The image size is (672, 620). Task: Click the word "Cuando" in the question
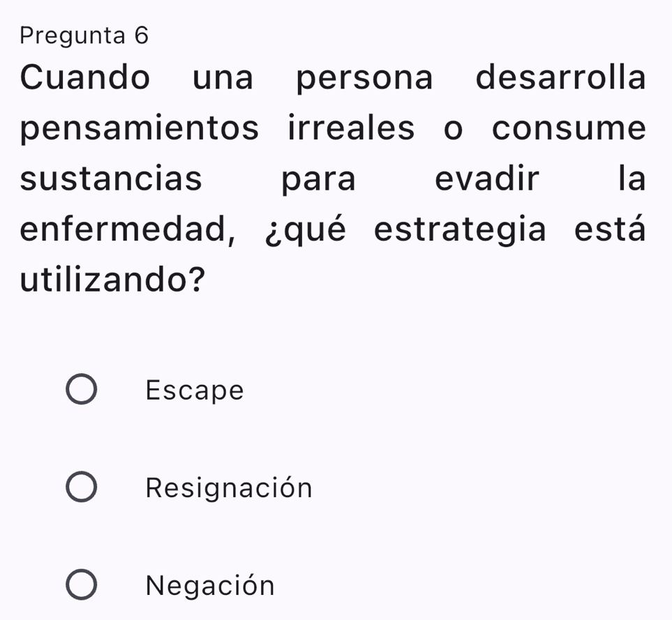[85, 78]
